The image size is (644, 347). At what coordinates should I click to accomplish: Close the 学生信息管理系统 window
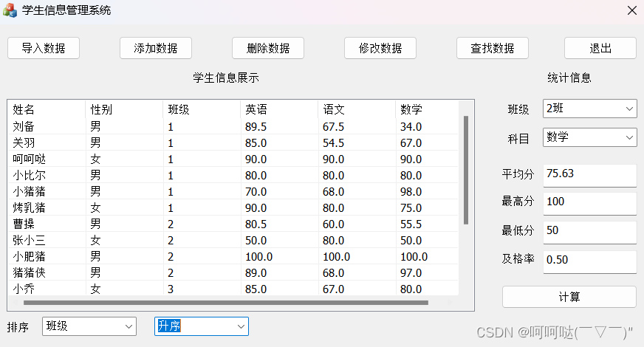point(632,10)
